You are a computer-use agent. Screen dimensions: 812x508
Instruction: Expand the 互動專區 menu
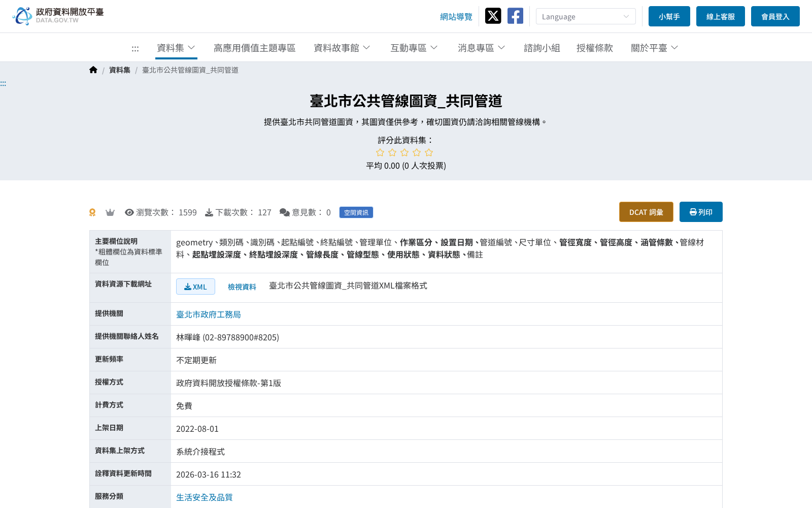click(x=414, y=48)
